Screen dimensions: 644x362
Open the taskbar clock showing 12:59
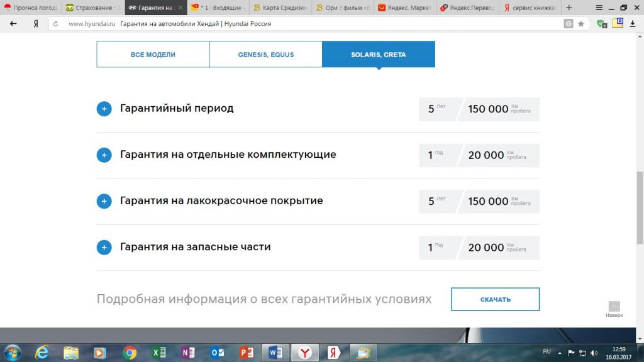(619, 353)
